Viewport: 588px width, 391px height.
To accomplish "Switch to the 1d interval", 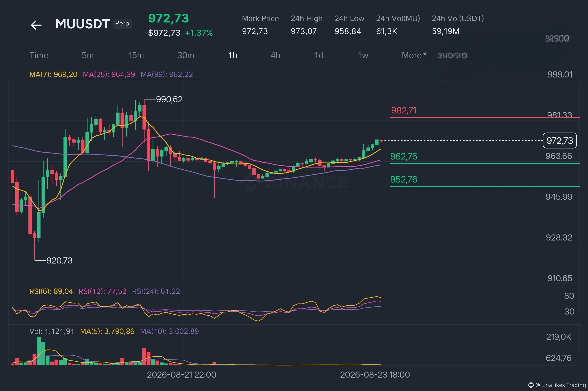I will (319, 55).
